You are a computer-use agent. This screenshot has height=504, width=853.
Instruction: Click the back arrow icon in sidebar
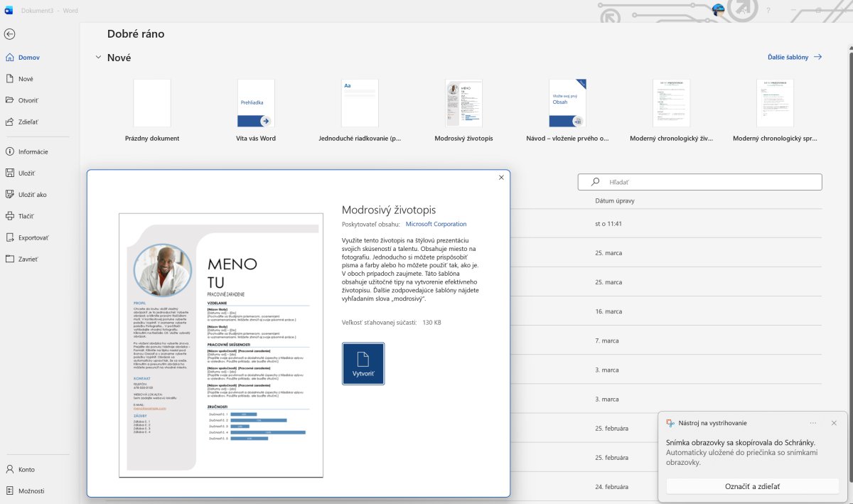point(10,33)
